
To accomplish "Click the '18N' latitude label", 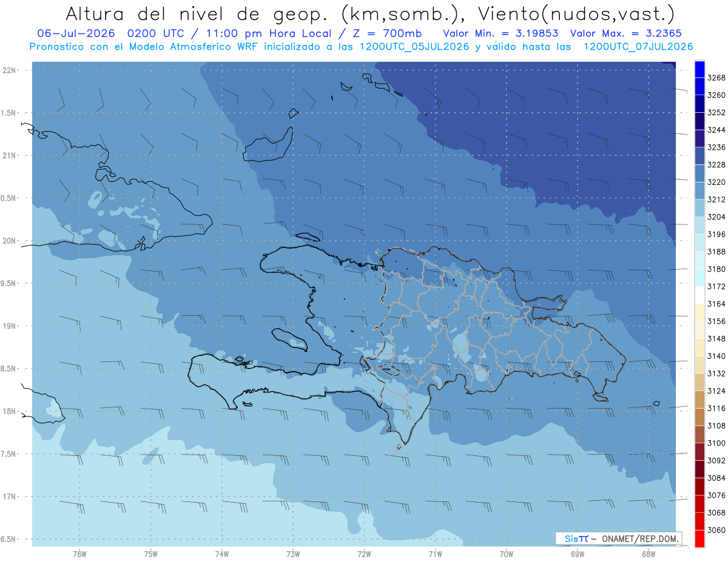I will pos(10,412).
